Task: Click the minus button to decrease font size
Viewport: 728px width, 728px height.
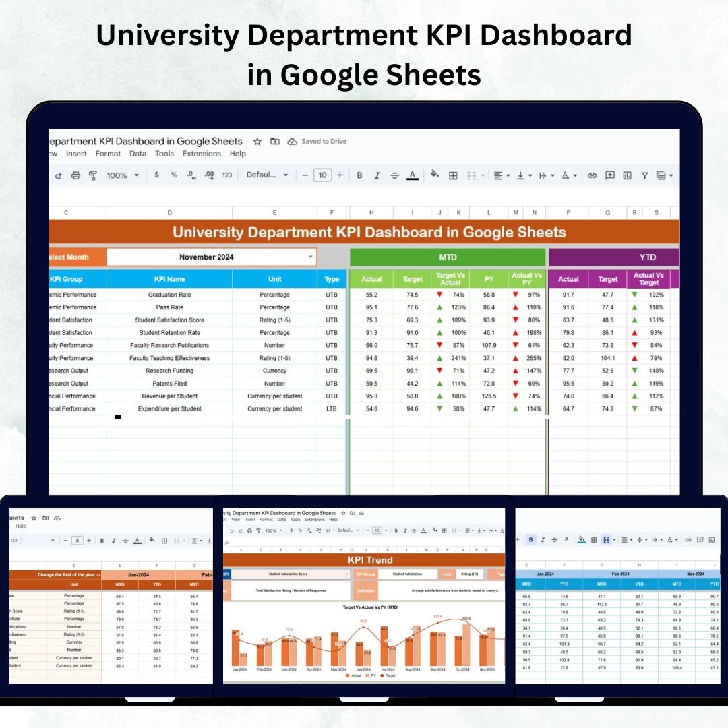Action: (x=305, y=175)
